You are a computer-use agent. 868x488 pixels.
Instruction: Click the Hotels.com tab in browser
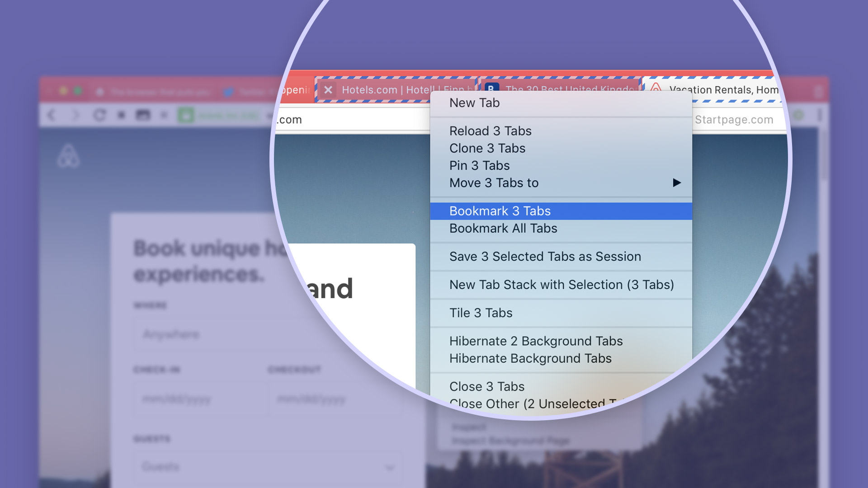[x=393, y=89]
